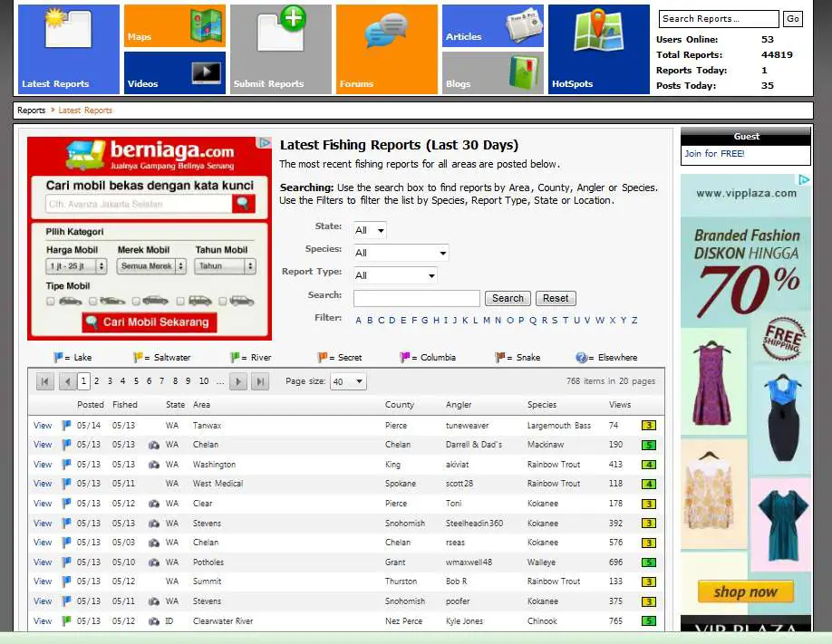Open the Page size dropdown

348,382
